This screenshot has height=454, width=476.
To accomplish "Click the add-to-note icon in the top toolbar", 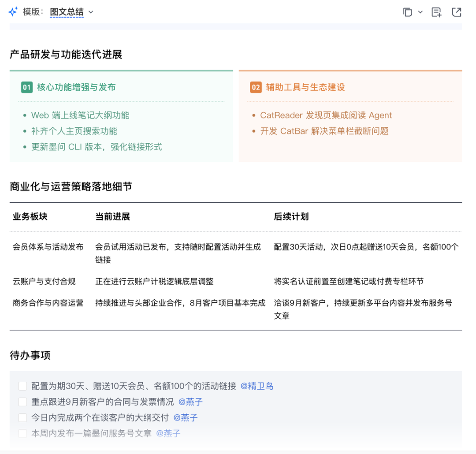I will (x=436, y=12).
